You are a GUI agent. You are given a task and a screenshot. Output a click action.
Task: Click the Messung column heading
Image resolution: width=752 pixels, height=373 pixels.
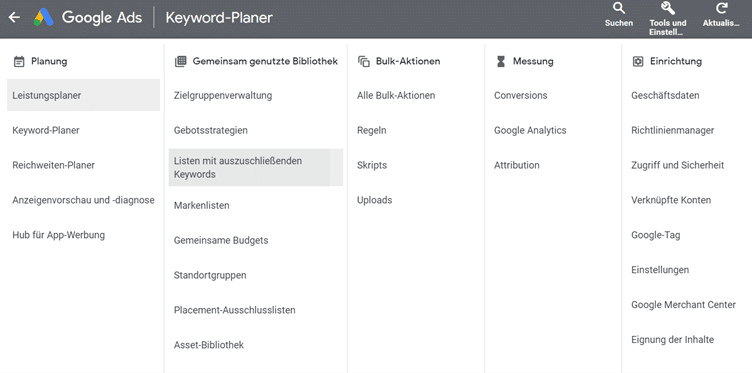[533, 61]
